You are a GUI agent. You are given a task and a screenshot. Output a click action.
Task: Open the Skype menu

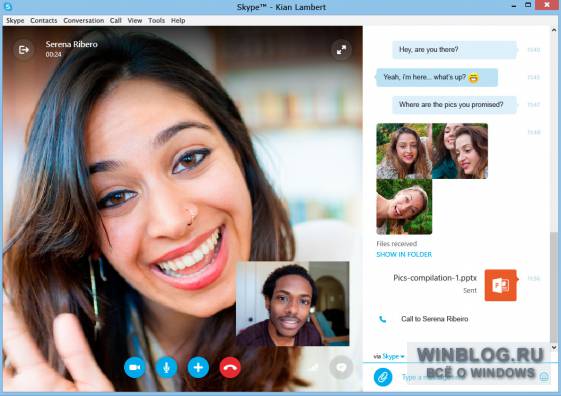tap(15, 21)
